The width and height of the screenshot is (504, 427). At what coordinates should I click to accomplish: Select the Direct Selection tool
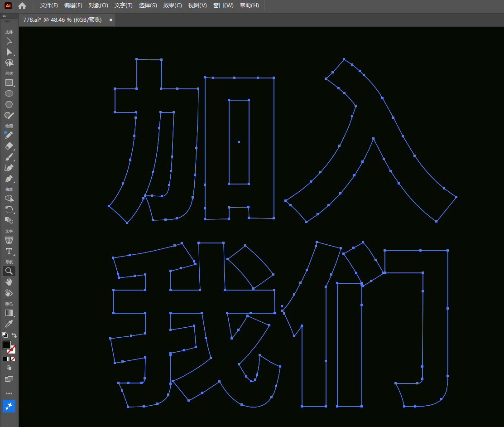coord(9,52)
